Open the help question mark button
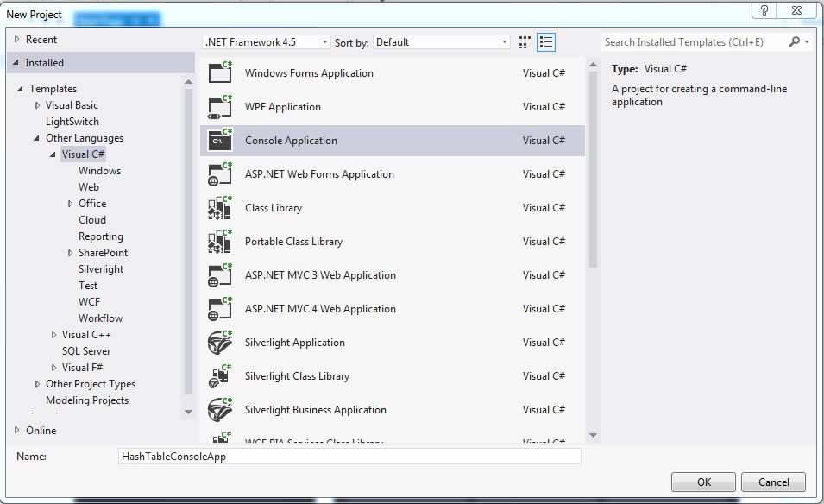Screen dimensions: 824x504 point(764,10)
